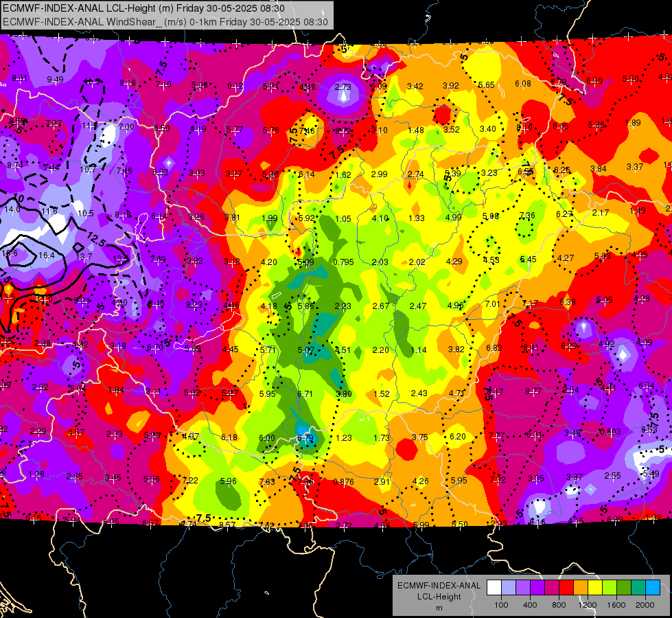Screen dimensions: 672x618
Task: Click the wind shear value 5.92
Action: point(307,218)
